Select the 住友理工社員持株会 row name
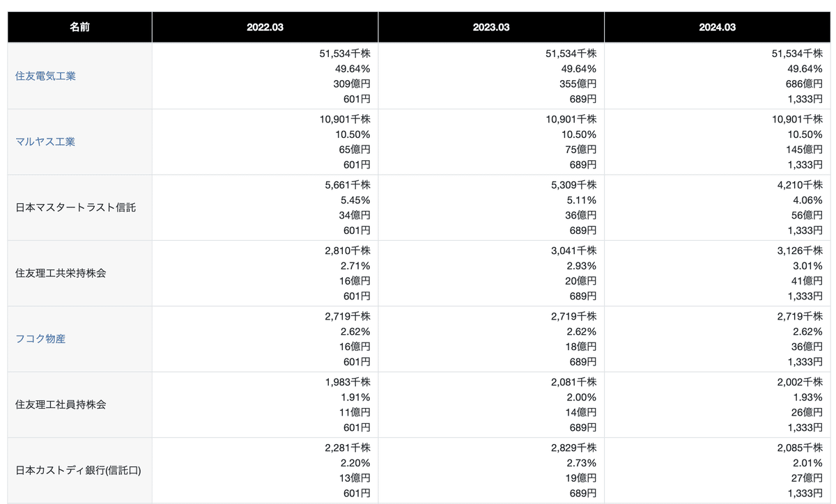836x504 pixels. click(61, 404)
